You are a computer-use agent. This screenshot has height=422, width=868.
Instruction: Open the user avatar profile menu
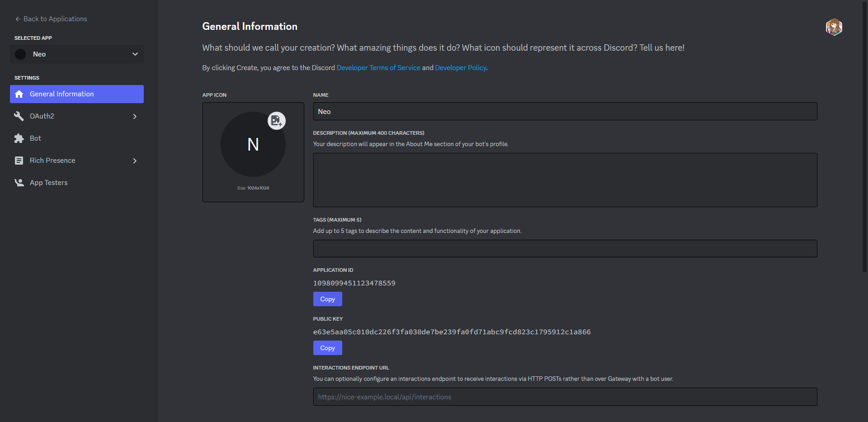point(834,27)
